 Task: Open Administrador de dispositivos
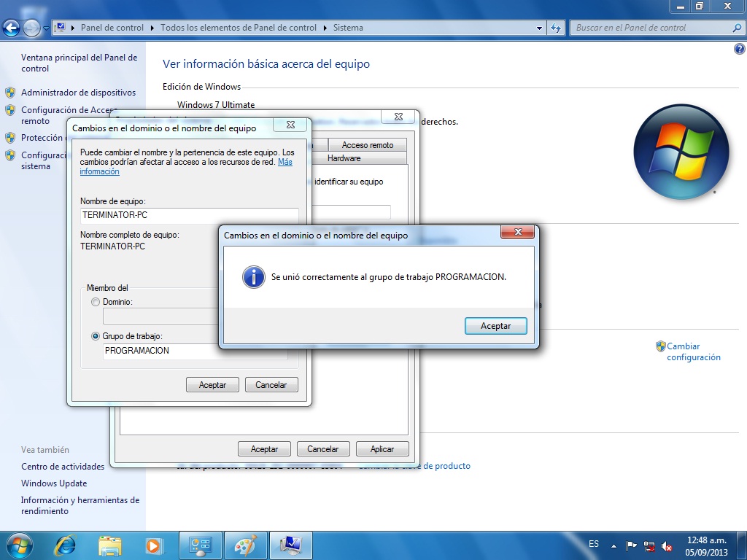pos(78,93)
